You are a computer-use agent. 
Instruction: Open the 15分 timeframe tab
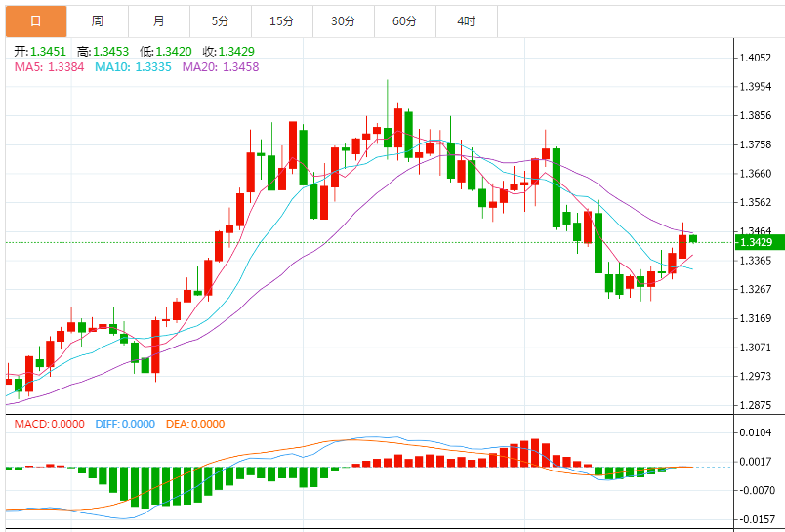282,21
